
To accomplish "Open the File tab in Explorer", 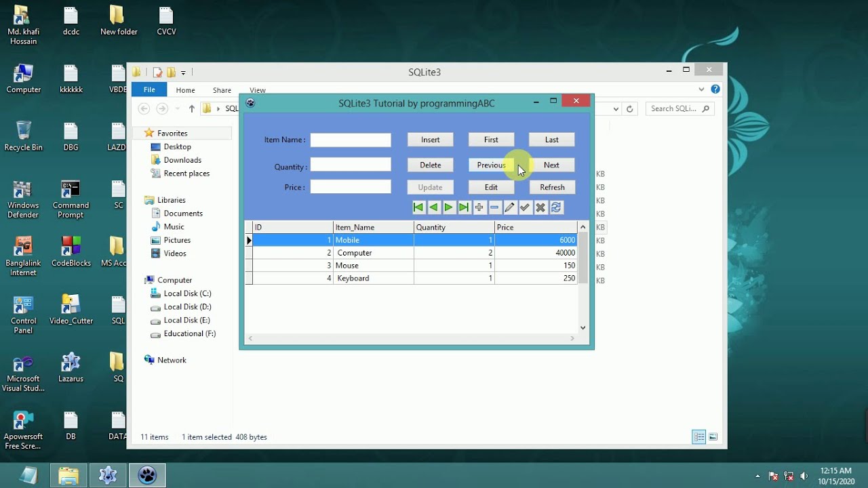I will 149,89.
